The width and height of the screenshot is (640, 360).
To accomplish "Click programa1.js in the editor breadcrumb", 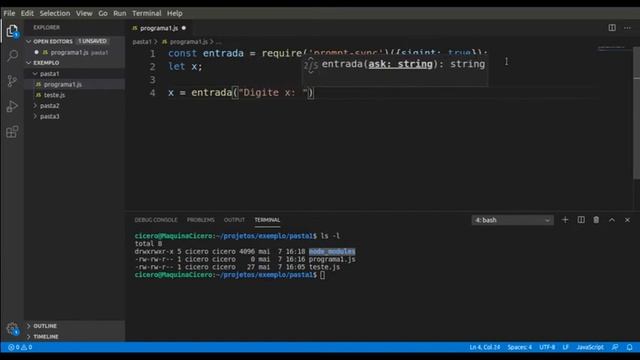I will click(x=189, y=42).
